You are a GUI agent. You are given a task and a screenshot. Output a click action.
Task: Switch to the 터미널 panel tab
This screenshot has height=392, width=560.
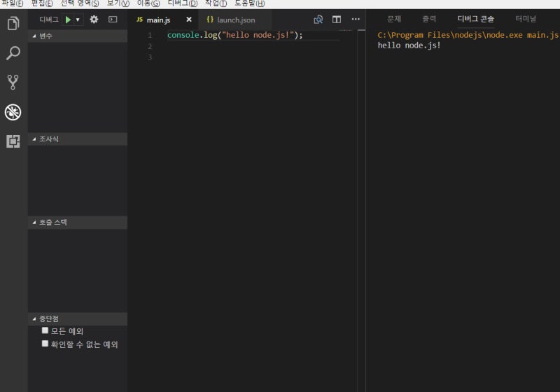pos(525,19)
